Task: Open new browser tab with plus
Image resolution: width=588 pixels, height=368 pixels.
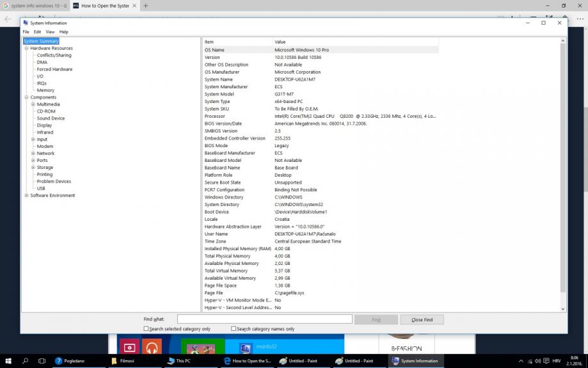Action: point(145,6)
